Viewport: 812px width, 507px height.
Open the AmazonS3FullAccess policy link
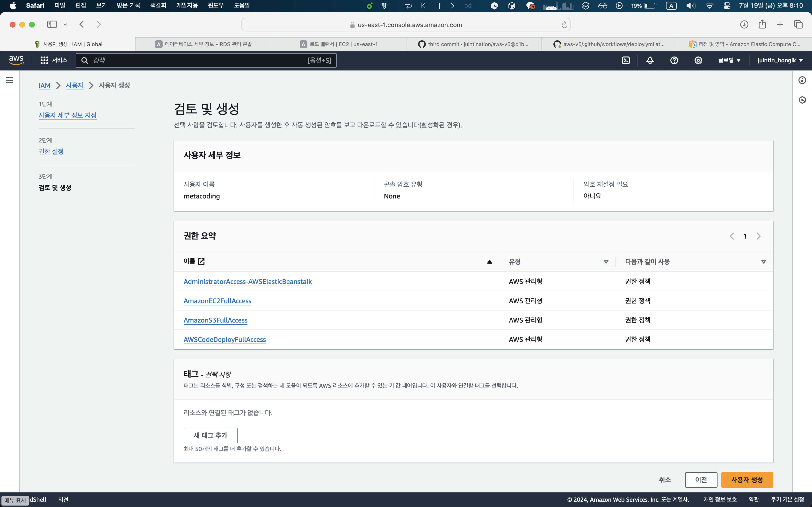pos(215,320)
